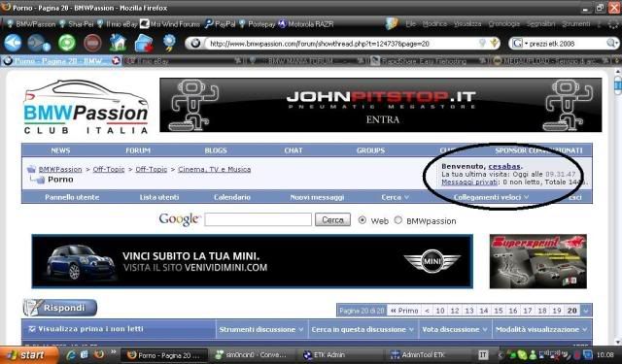Open the Home page house icon
The height and width of the screenshot is (364, 622).
point(118,43)
